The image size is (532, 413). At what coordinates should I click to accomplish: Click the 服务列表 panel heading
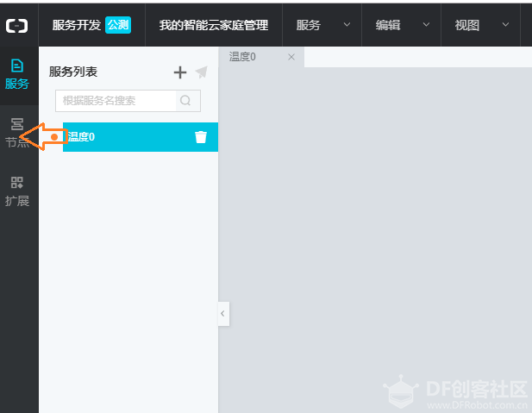(73, 72)
